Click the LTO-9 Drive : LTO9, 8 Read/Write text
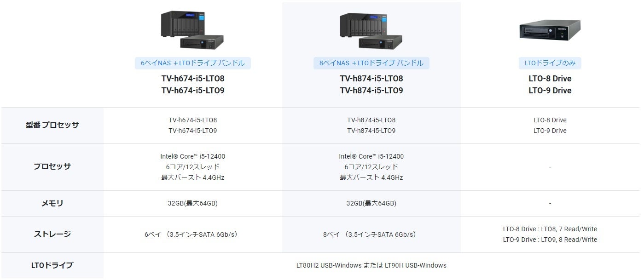 pos(550,240)
